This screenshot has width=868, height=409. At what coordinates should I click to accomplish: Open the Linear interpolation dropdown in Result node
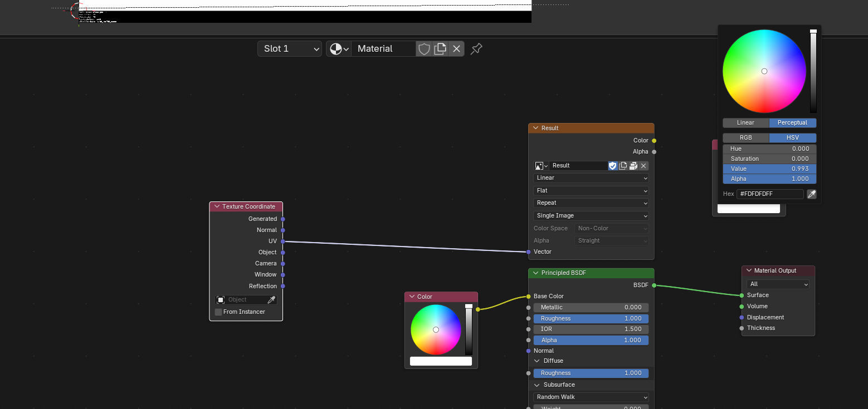591,178
